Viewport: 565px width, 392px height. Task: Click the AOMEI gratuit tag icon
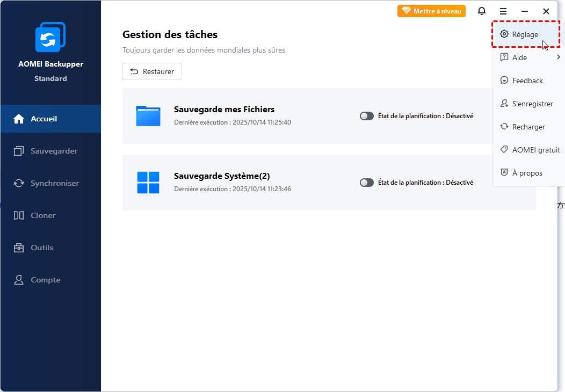pos(504,149)
